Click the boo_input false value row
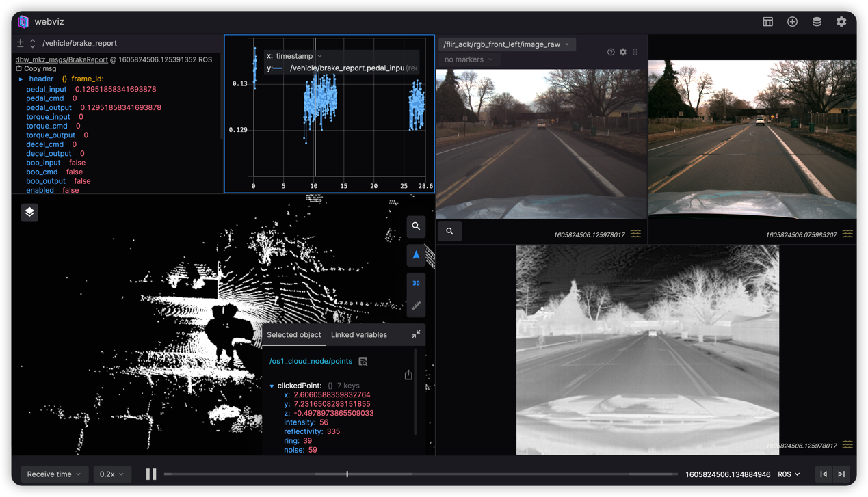 (x=55, y=163)
